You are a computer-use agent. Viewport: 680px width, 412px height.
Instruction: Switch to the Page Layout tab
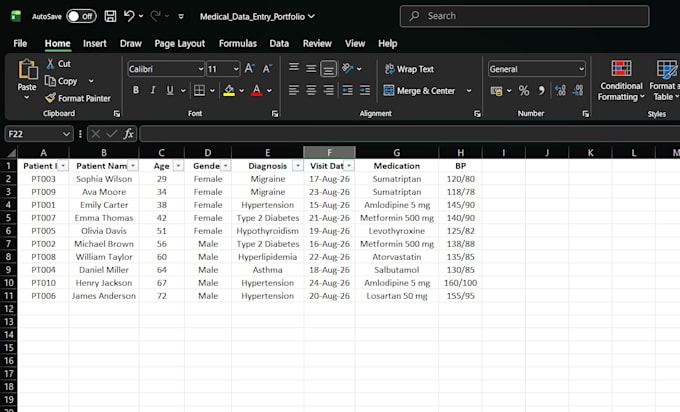180,43
